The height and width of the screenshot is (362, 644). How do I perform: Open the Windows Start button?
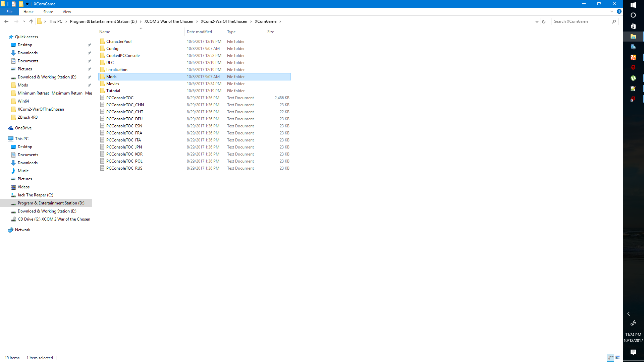(633, 5)
